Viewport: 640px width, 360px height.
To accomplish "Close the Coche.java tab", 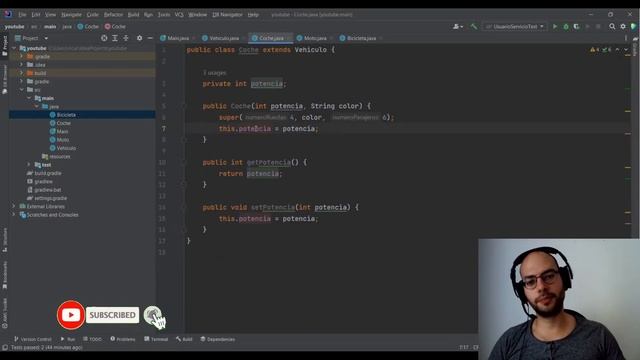I will pyautogui.click(x=289, y=38).
